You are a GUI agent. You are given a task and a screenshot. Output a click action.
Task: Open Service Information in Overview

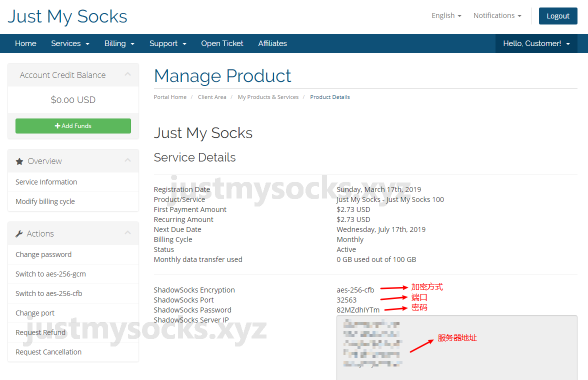pos(73,182)
